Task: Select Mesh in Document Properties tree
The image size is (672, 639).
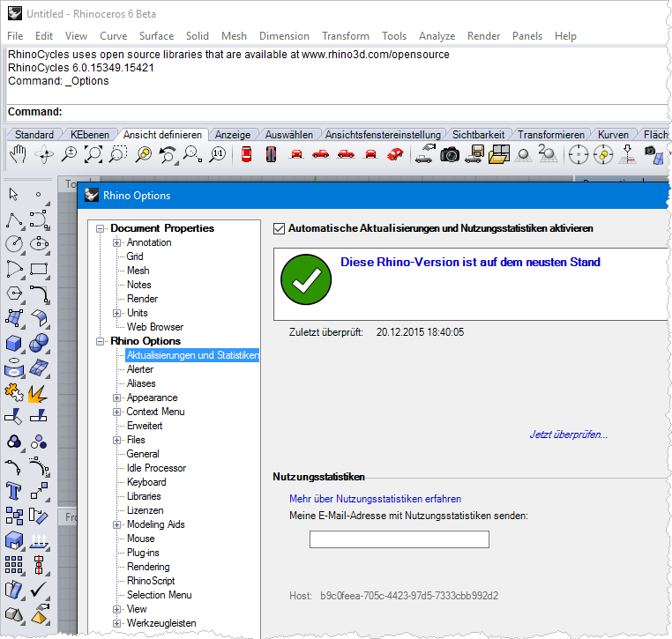Action: pyautogui.click(x=138, y=271)
